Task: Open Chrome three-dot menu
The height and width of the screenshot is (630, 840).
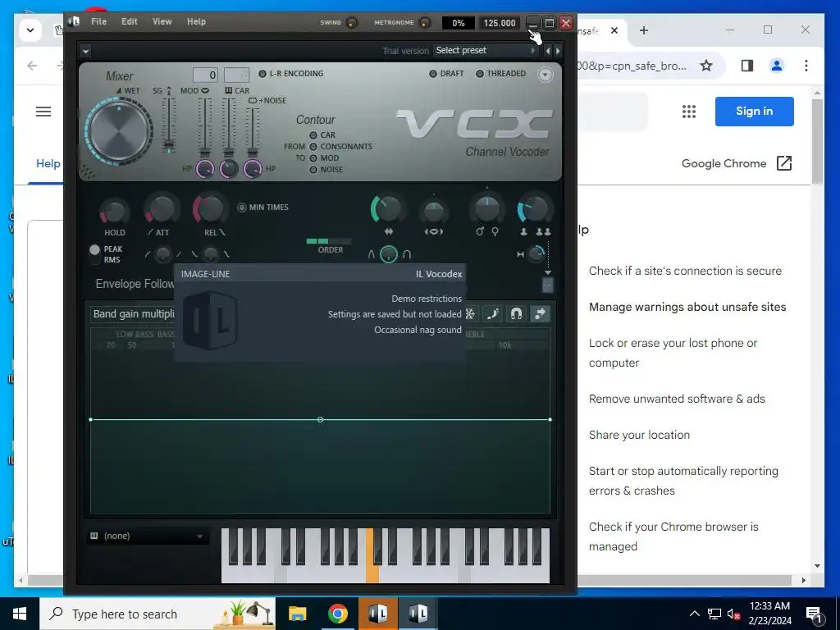Action: click(x=806, y=66)
